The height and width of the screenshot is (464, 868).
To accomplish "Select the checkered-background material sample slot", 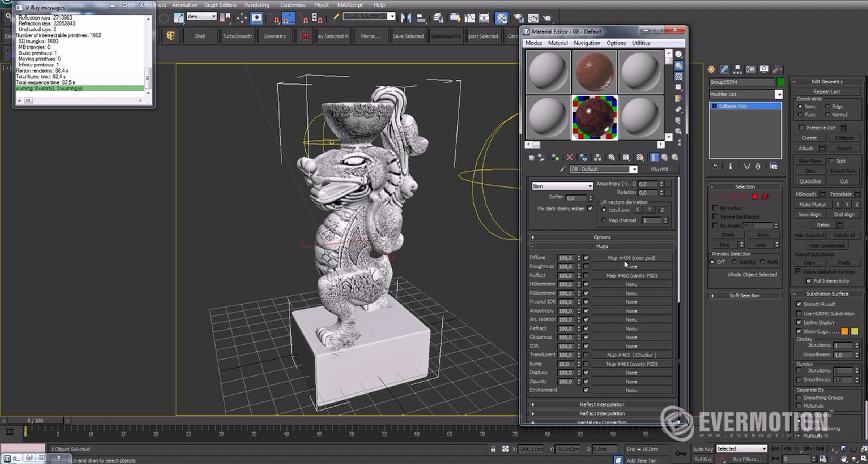I will click(594, 117).
